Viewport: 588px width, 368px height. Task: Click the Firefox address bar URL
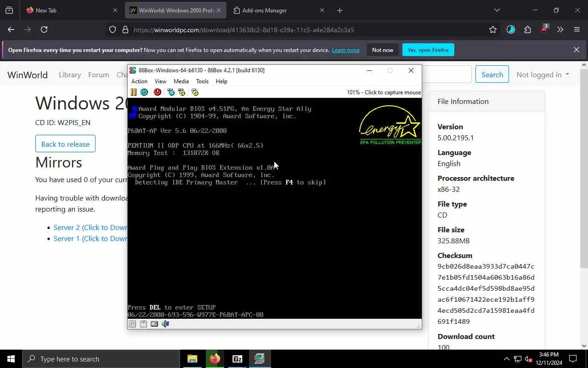click(244, 30)
